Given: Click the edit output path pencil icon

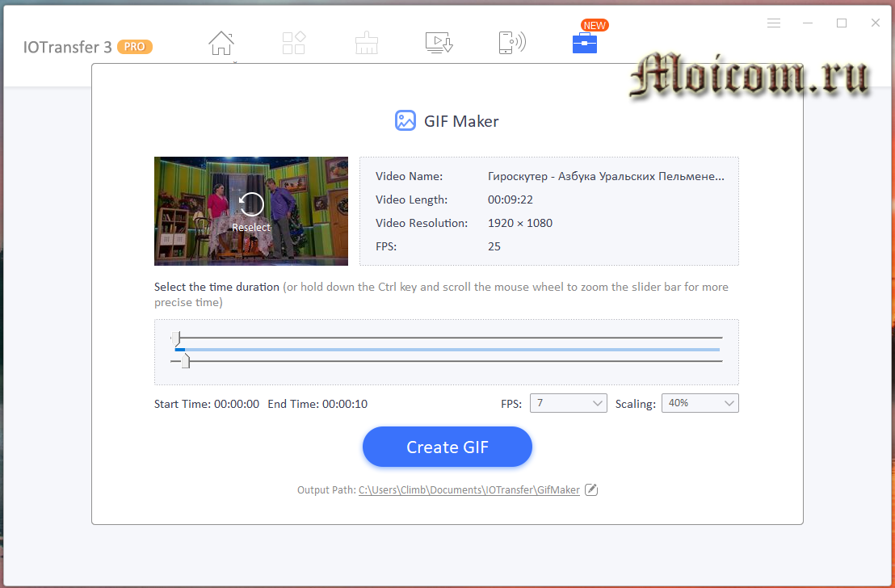Looking at the screenshot, I should click(x=591, y=489).
